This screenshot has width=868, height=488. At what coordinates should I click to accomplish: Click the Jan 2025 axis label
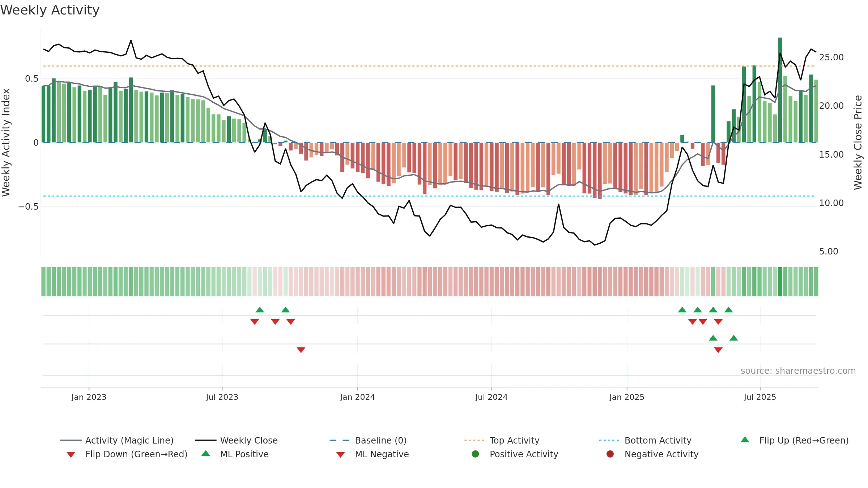[x=627, y=397]
